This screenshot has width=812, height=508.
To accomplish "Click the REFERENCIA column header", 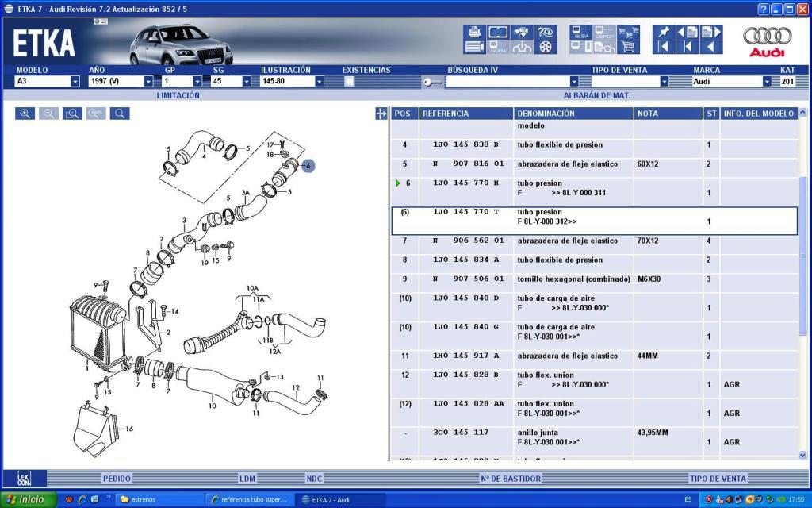I will pyautogui.click(x=465, y=114).
